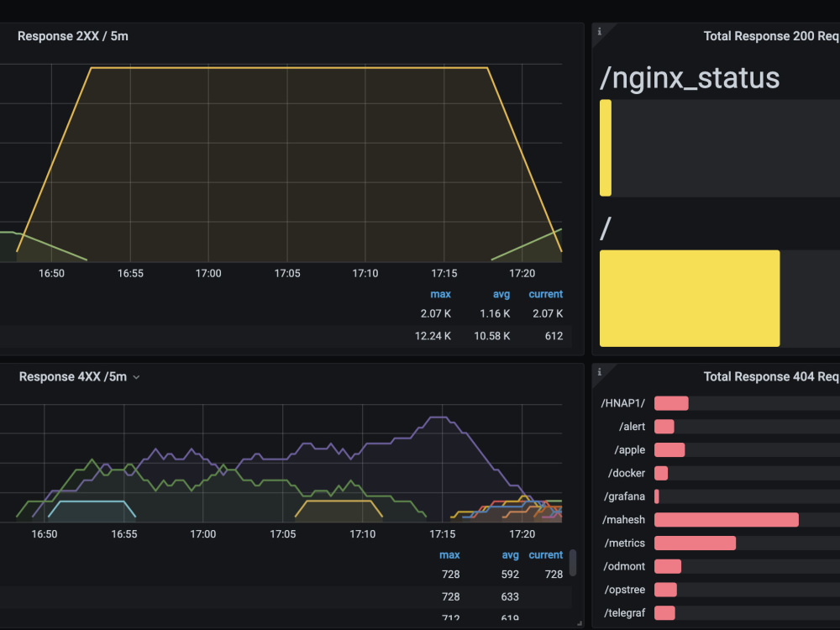Open Response 4XX /5m panel menu chevron

(137, 377)
